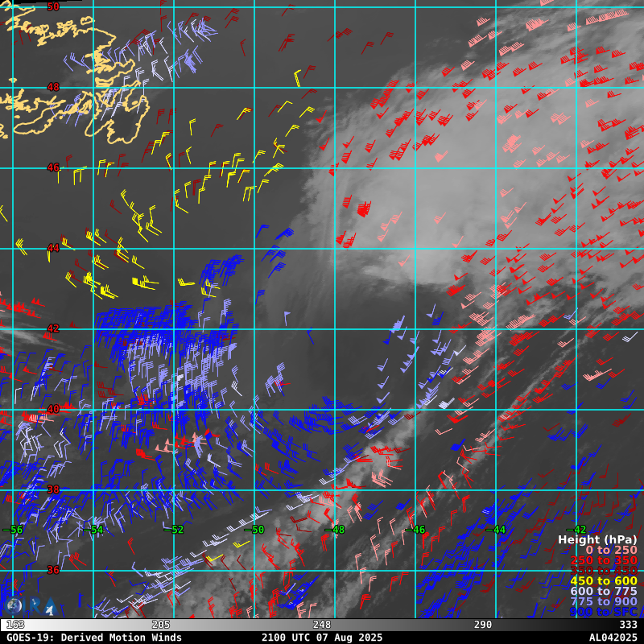Select the "250 to 350" legend entry
The image size is (644, 644).
[604, 560]
